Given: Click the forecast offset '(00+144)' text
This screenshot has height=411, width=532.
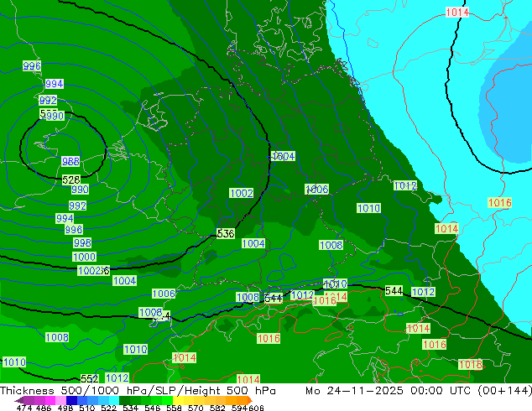Looking at the screenshot, I should point(504,391).
